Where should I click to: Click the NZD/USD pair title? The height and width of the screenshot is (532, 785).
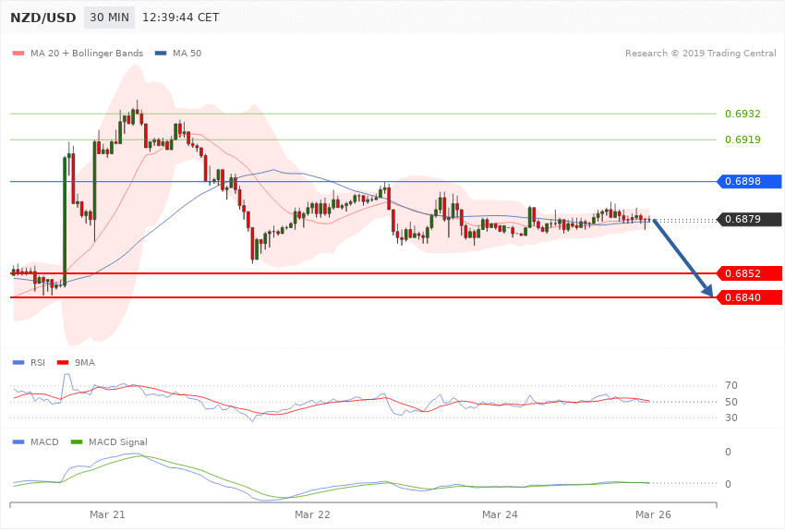[x=43, y=18]
